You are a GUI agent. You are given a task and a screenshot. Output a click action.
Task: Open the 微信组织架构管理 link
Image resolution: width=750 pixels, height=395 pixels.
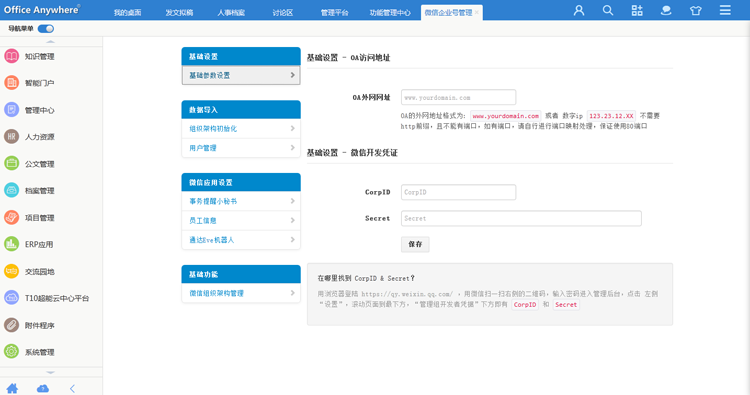[x=241, y=293]
